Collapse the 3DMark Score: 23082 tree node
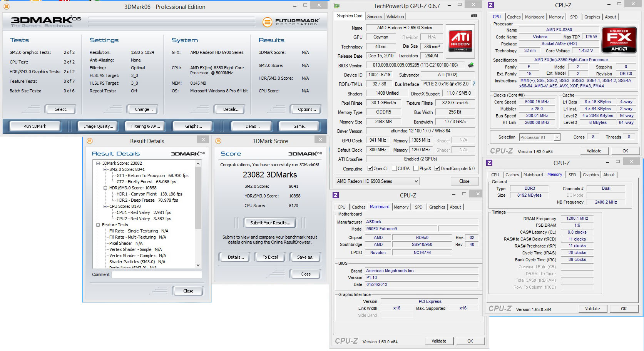Image resolution: width=644 pixels, height=351 pixels. 98,163
